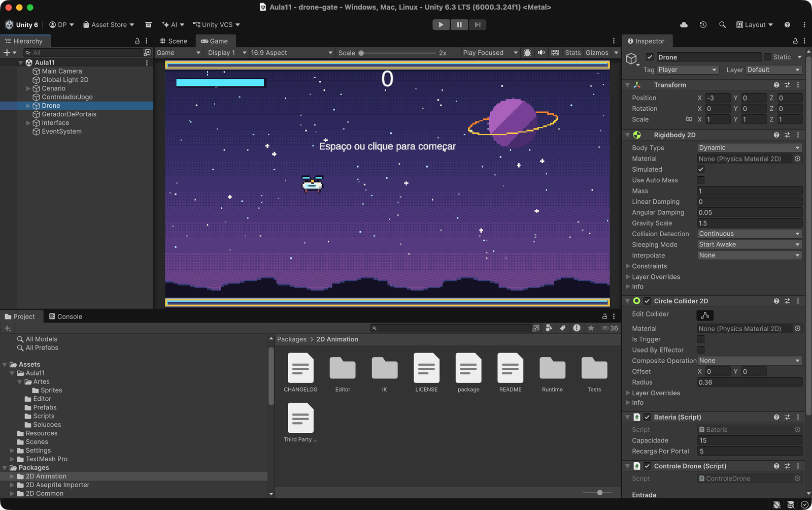Open the Collision Detection dropdown

[x=750, y=234]
